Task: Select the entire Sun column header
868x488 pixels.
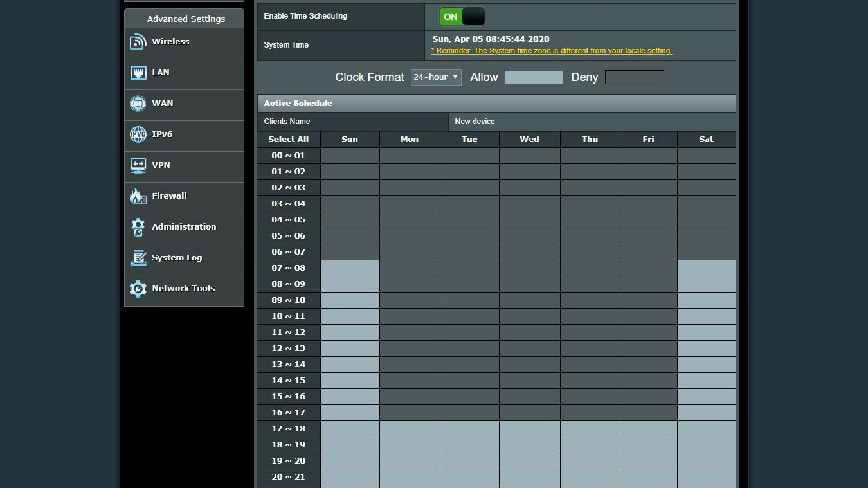Action: (350, 140)
